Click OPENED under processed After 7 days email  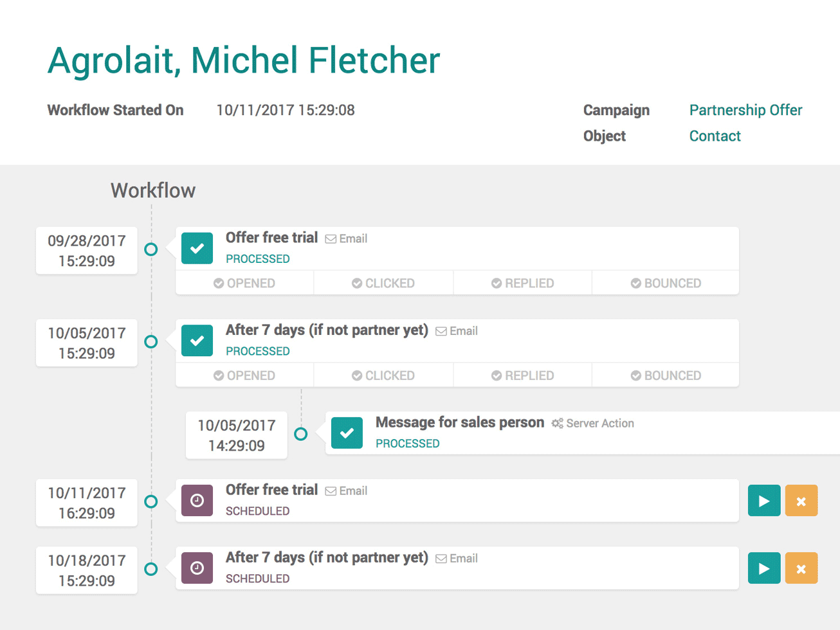point(244,375)
